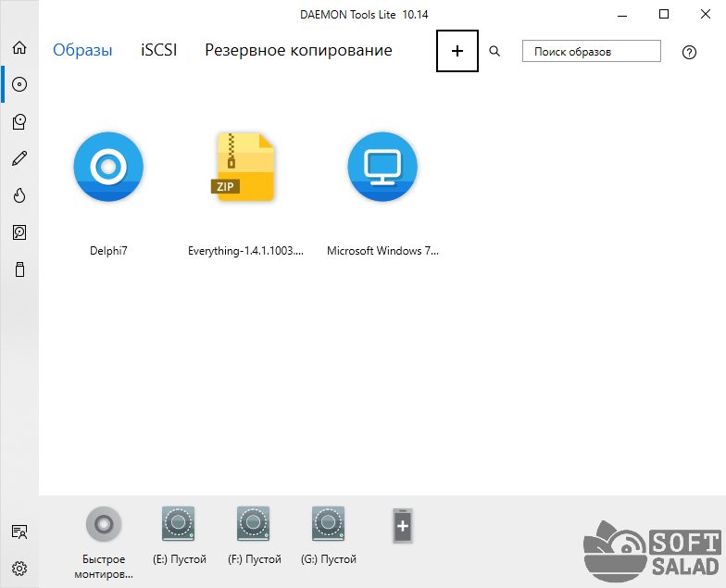Switch to the Резервное копирование tab
The width and height of the screenshot is (726, 588).
tap(298, 50)
